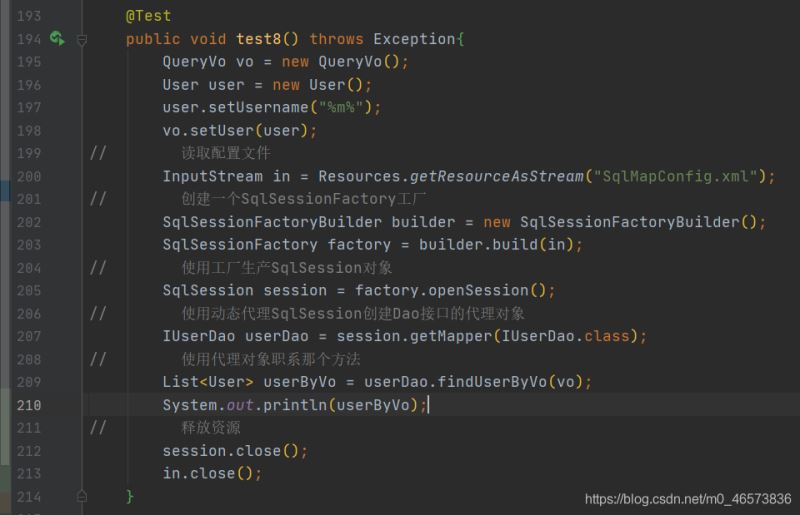Click the comment 释放资源
Image resolution: width=800 pixels, height=515 pixels.
(211, 428)
